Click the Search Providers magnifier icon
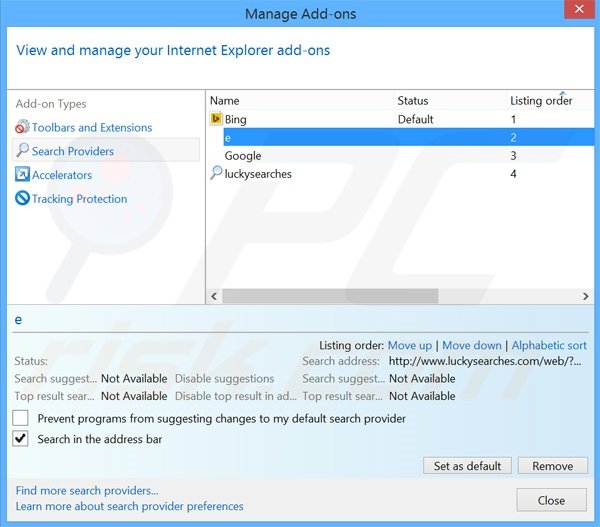The width and height of the screenshot is (600, 527). tap(23, 150)
